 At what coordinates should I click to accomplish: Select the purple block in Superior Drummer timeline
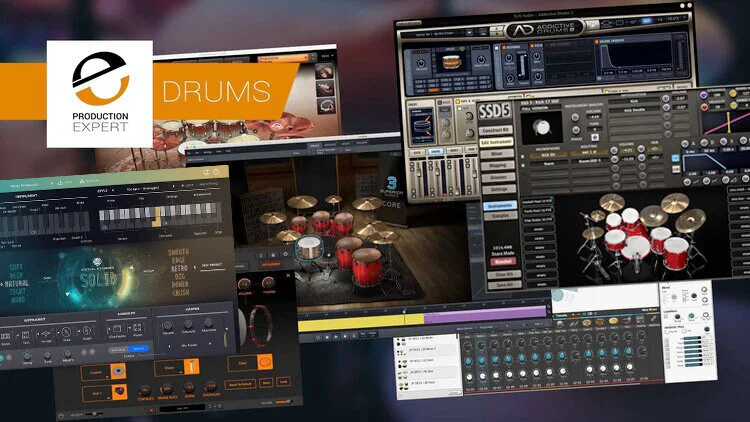tap(485, 315)
